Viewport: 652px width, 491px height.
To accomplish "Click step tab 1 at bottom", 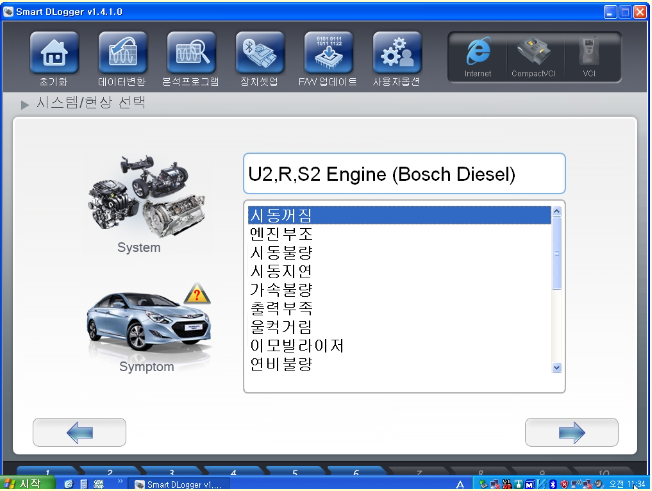I will coord(47,471).
